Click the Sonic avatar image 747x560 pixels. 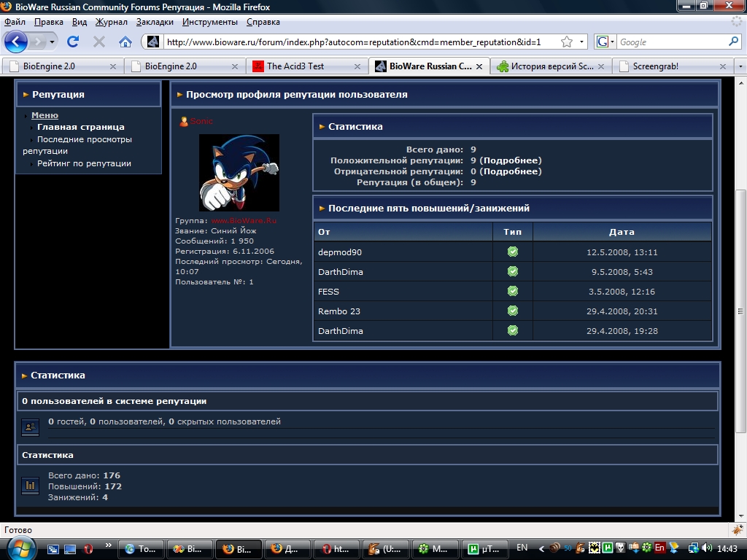239,172
